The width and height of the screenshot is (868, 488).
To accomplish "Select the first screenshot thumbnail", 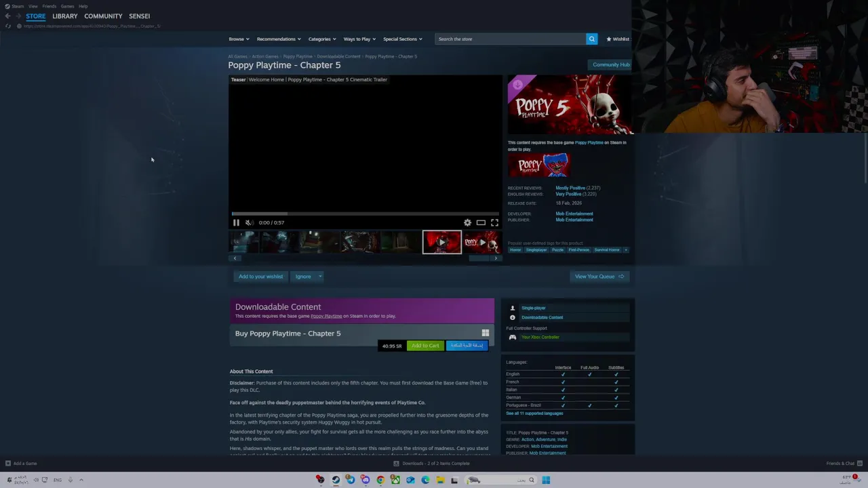I will click(x=243, y=242).
